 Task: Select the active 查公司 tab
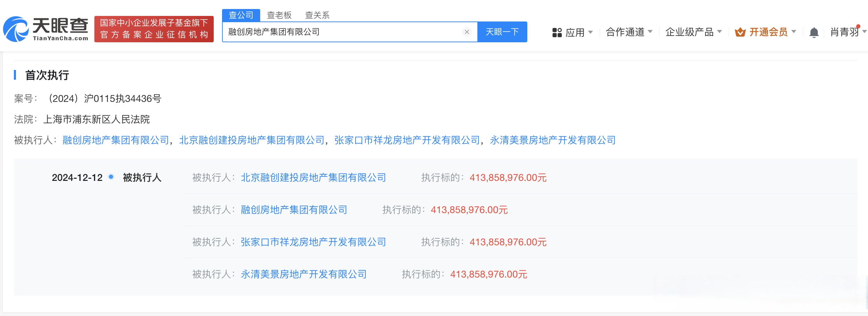click(242, 15)
